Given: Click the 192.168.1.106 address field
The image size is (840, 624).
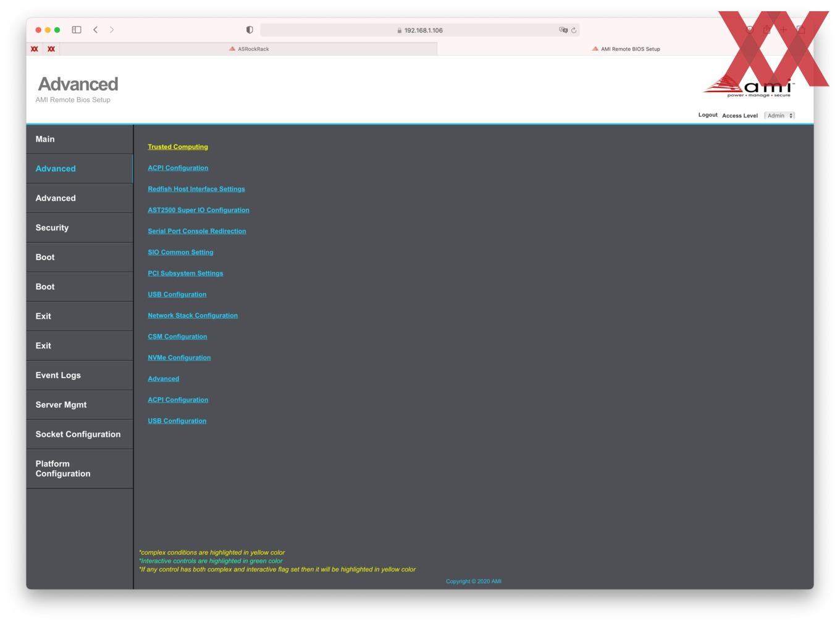Looking at the screenshot, I should click(420, 30).
